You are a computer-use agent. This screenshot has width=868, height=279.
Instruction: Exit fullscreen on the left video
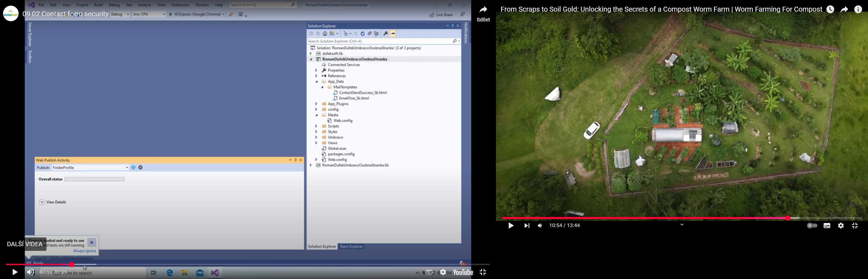click(x=483, y=272)
